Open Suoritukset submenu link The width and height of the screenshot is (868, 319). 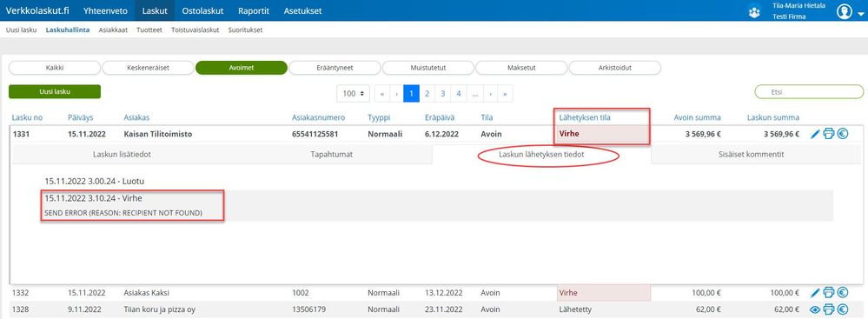pos(245,30)
